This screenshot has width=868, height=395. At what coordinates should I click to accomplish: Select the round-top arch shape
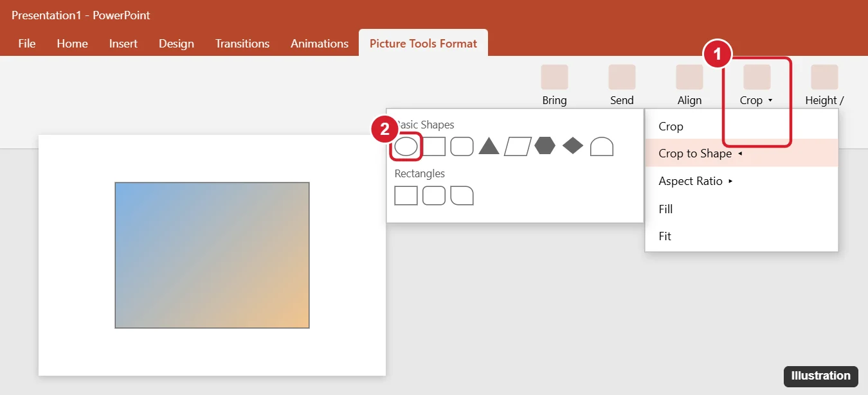pos(602,146)
